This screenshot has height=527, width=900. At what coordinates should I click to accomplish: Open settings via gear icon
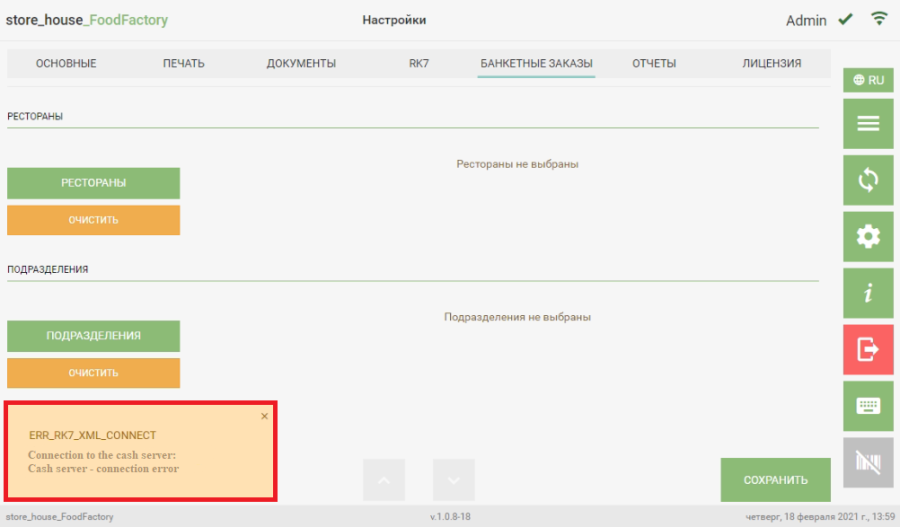coord(868,236)
